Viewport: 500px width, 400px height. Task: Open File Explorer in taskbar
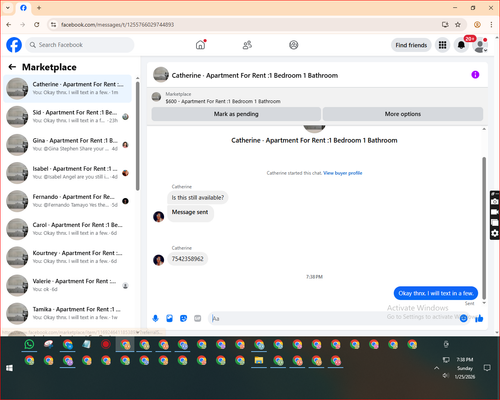click(x=259, y=360)
